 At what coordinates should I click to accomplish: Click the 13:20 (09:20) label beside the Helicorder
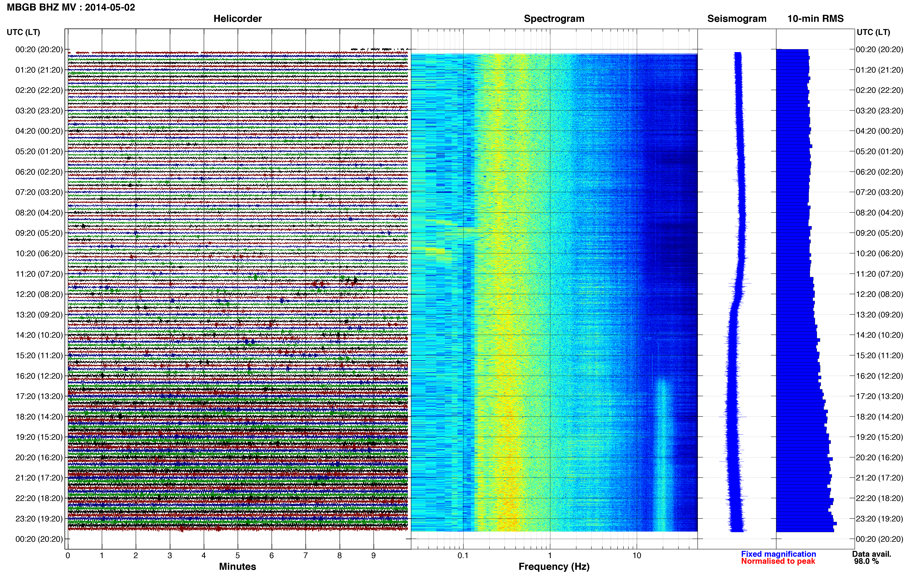click(x=39, y=315)
